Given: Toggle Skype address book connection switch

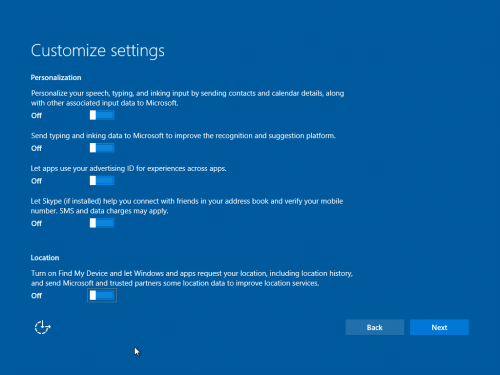Looking at the screenshot, I should pyautogui.click(x=102, y=223).
